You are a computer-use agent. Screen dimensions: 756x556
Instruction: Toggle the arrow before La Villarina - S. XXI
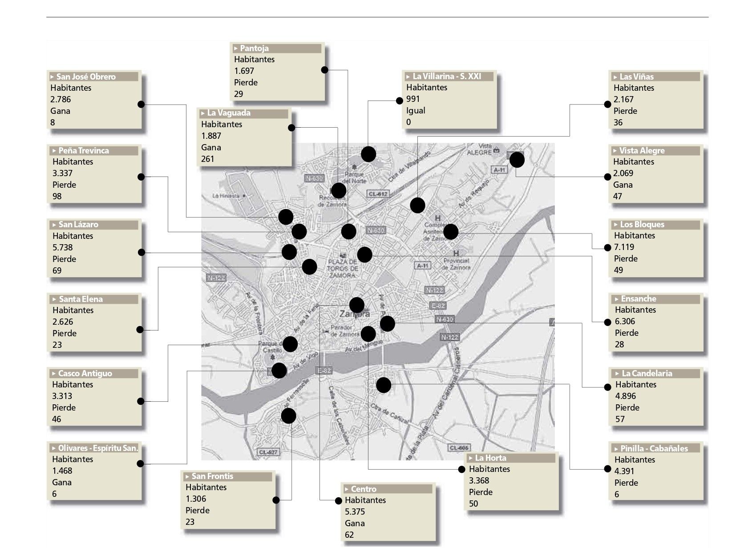click(x=408, y=77)
